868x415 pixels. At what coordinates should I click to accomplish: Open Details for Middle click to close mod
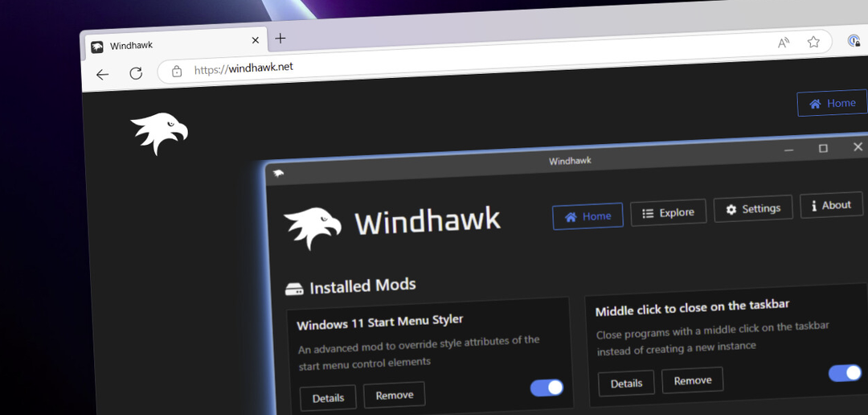click(627, 383)
